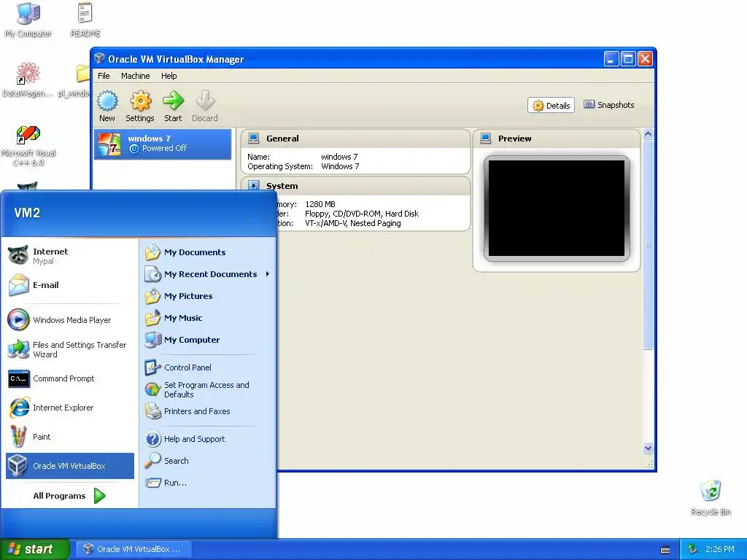Viewport: 747px width, 560px height.
Task: Launch Mypal Internet browser from Start menu
Action: coord(69,256)
